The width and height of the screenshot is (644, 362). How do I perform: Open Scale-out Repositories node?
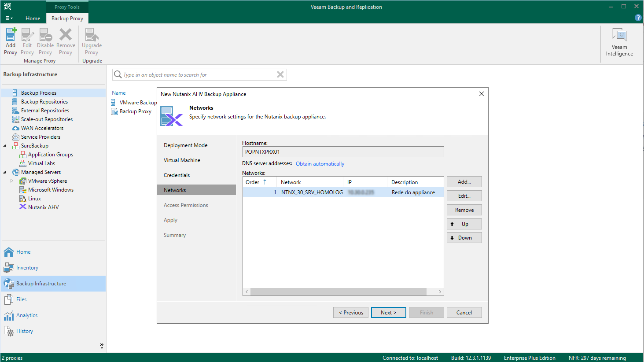click(x=47, y=119)
